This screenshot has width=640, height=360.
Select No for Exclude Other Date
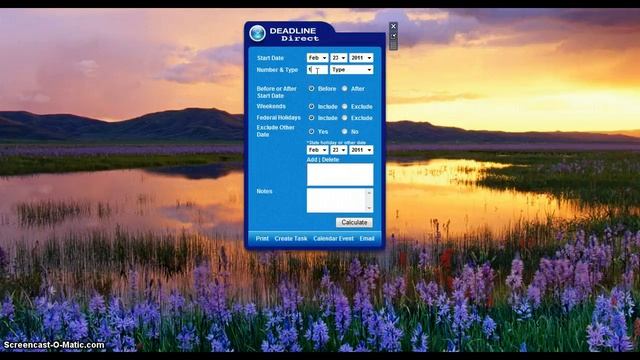tap(344, 131)
